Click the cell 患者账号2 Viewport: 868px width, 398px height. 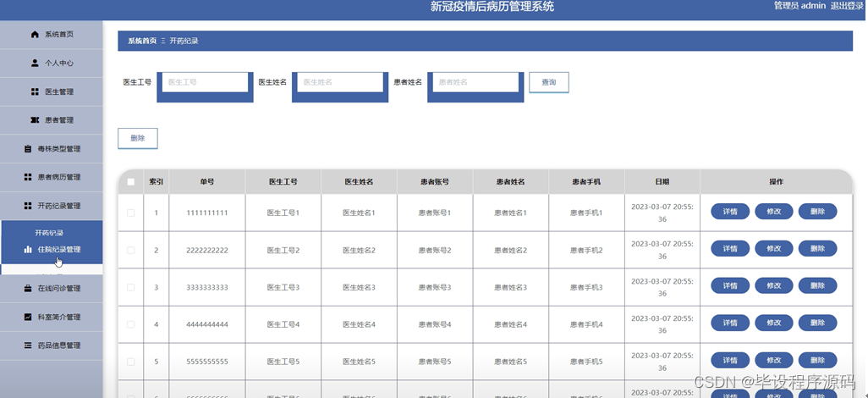point(435,251)
